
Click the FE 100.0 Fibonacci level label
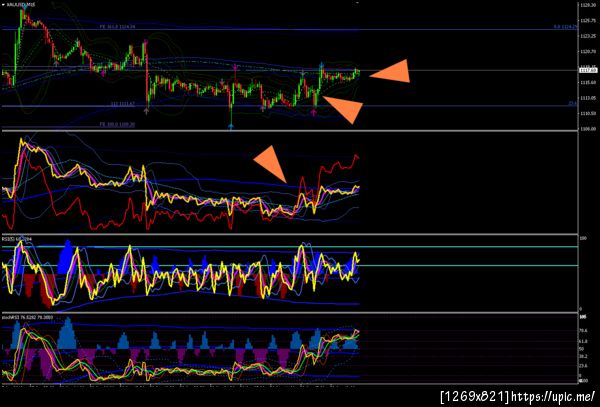[117, 124]
